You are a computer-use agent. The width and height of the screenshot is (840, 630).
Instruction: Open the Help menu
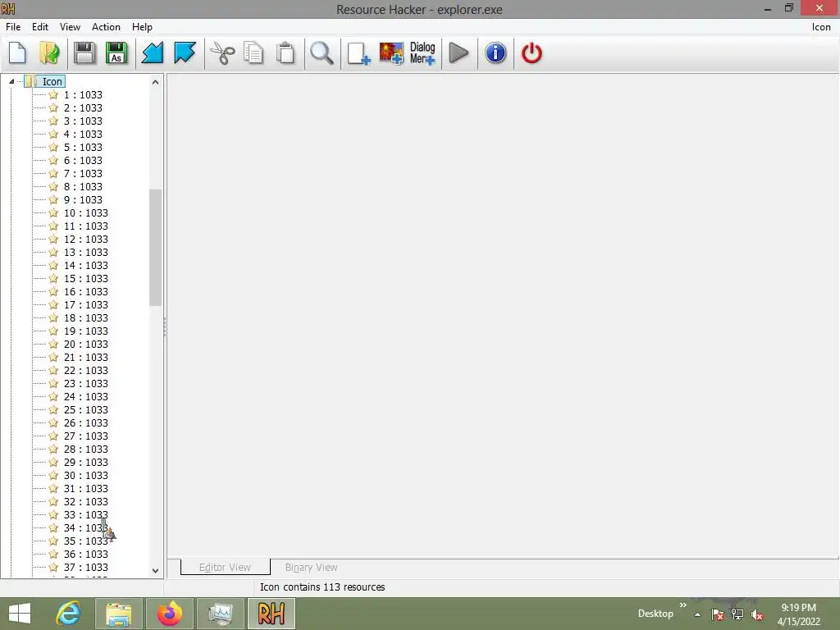click(x=142, y=27)
